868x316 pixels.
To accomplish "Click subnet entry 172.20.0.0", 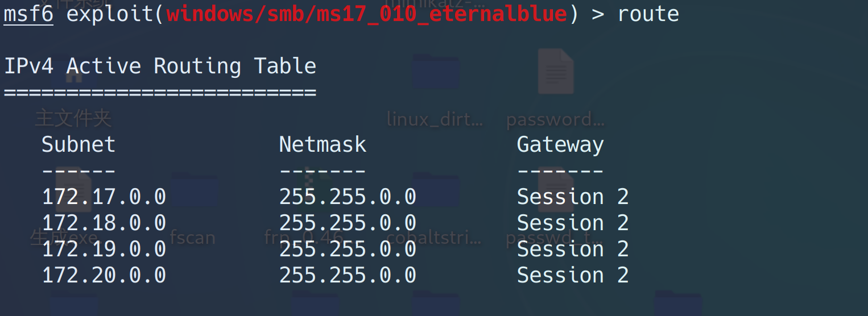I will pyautogui.click(x=104, y=275).
